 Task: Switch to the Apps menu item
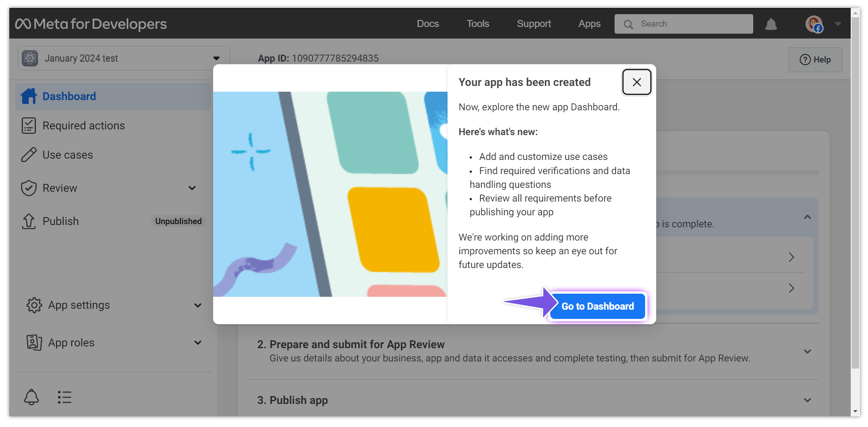(x=589, y=24)
